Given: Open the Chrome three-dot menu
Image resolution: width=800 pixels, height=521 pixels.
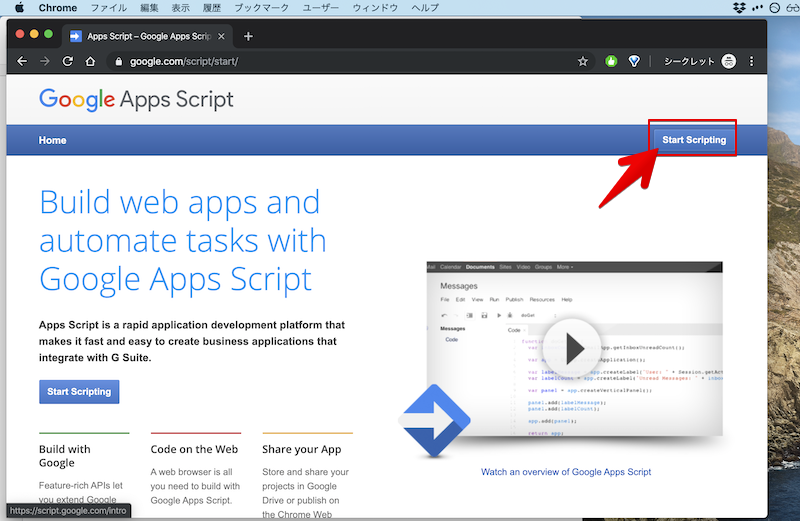Looking at the screenshot, I should click(752, 61).
